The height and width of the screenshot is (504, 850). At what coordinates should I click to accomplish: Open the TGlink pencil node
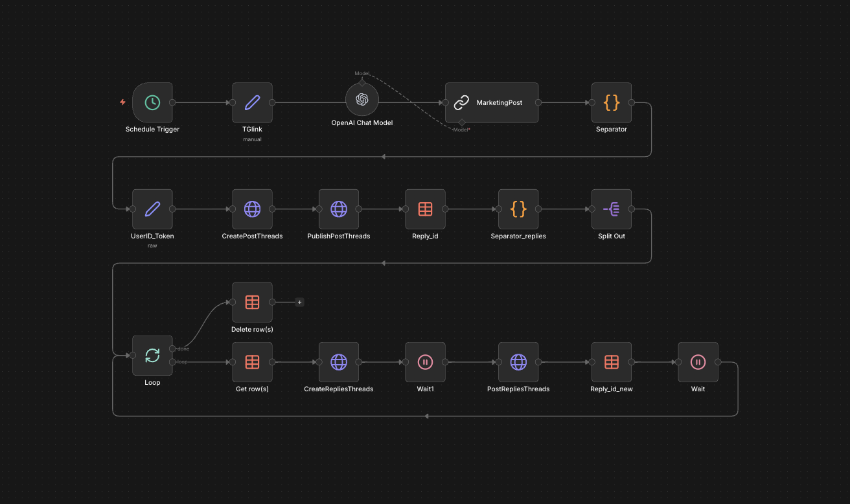click(252, 102)
